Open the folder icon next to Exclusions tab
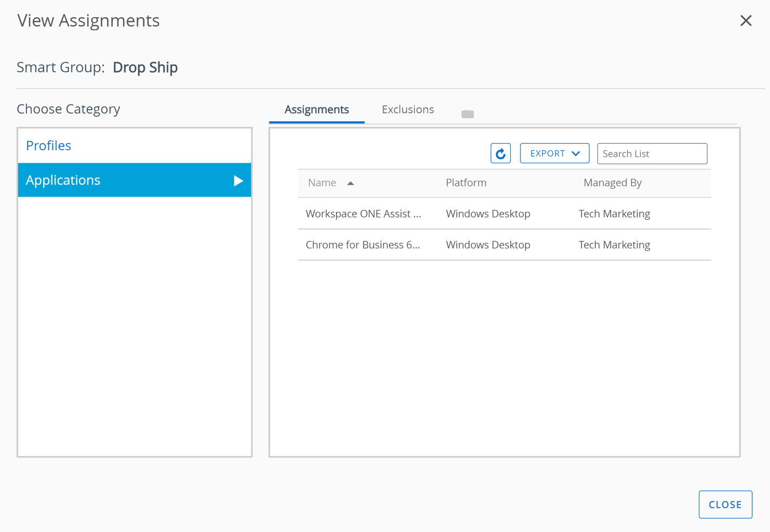Image resolution: width=770 pixels, height=532 pixels. 467,114
